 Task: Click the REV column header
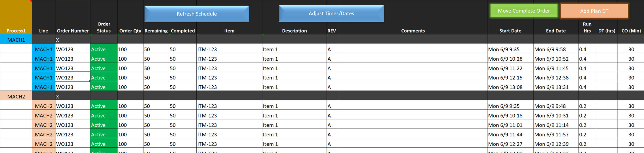[332, 31]
